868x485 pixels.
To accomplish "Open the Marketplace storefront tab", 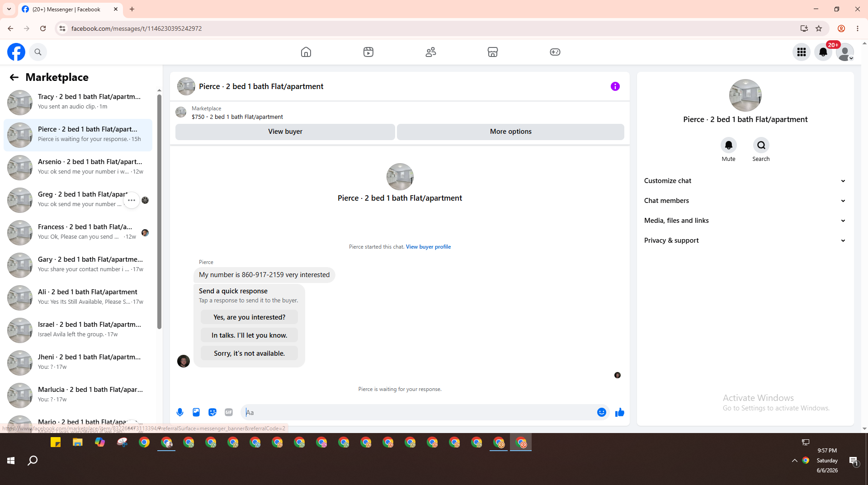I will click(493, 52).
